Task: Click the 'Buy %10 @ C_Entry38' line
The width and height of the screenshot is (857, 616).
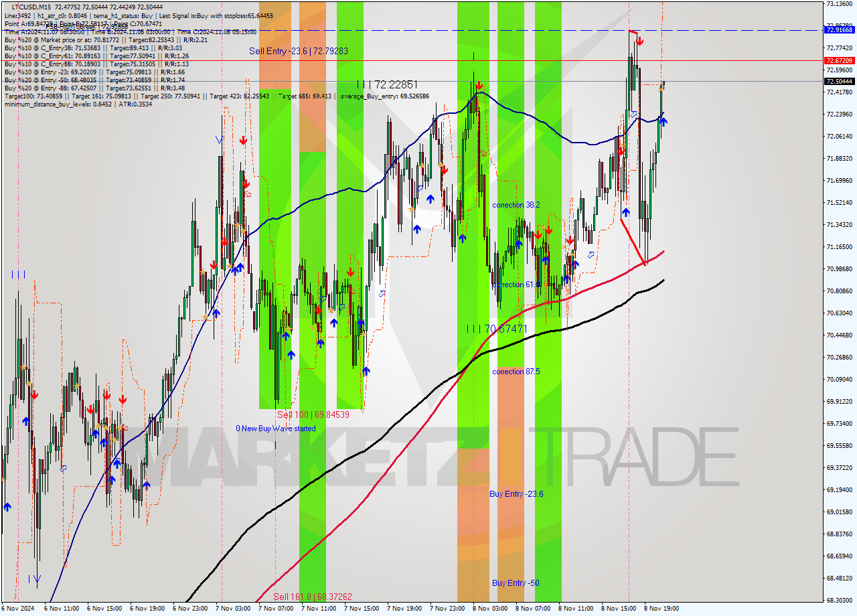Action: [x=93, y=48]
